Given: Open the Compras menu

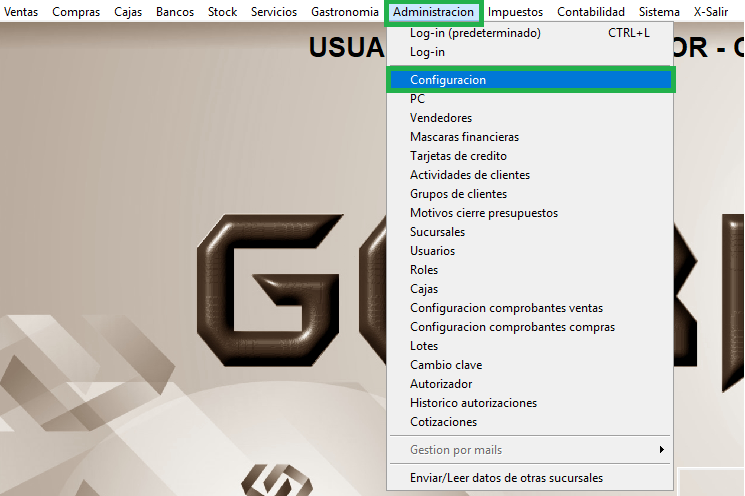Looking at the screenshot, I should [76, 11].
